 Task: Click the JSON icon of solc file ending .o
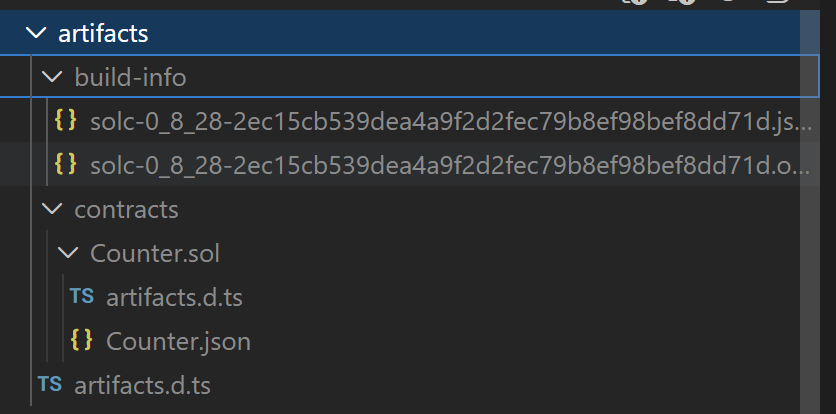(x=66, y=164)
